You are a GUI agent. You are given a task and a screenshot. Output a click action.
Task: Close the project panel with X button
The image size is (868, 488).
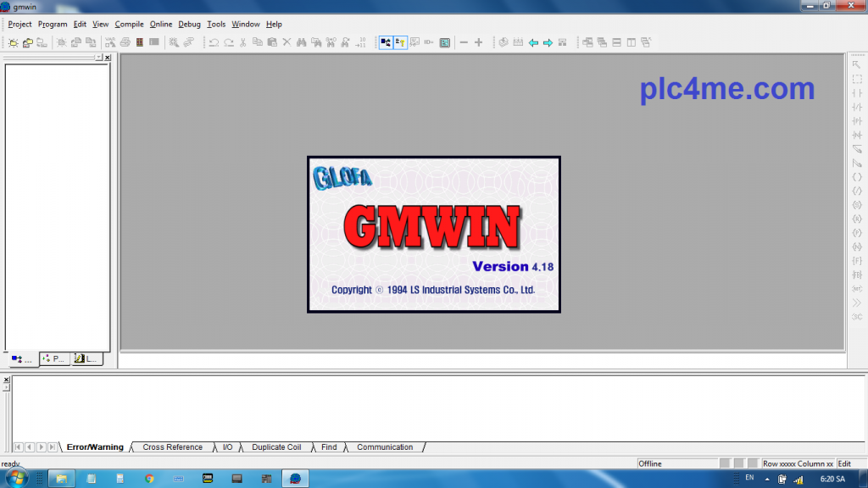pos(108,58)
